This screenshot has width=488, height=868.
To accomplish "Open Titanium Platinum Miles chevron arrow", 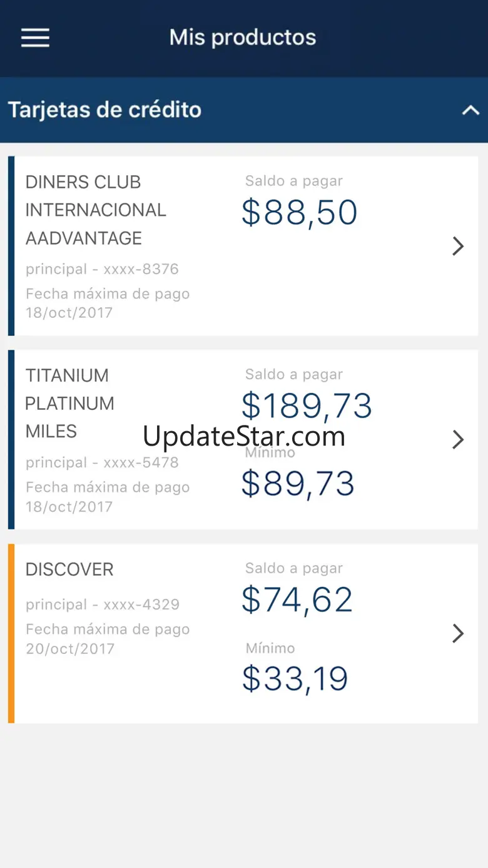I will click(x=458, y=439).
